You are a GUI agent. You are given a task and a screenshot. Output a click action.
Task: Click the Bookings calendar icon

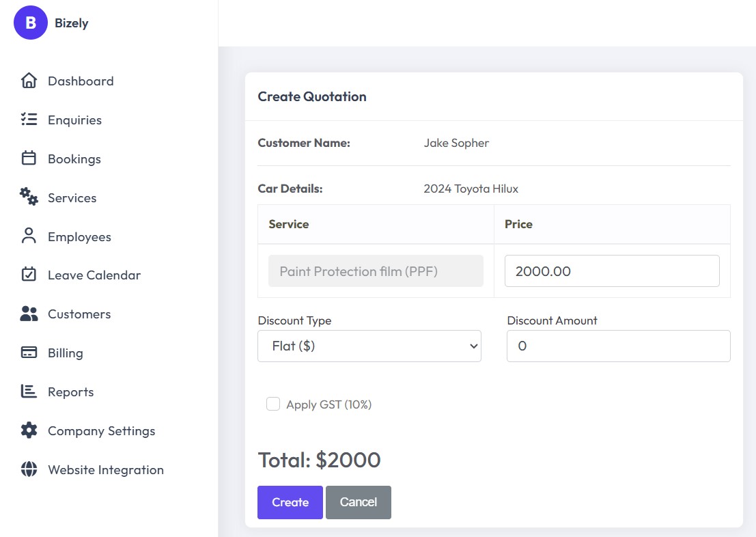pos(29,159)
